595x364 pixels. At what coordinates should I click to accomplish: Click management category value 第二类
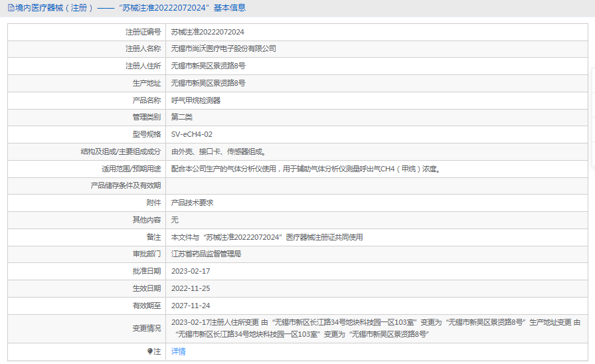(x=182, y=117)
